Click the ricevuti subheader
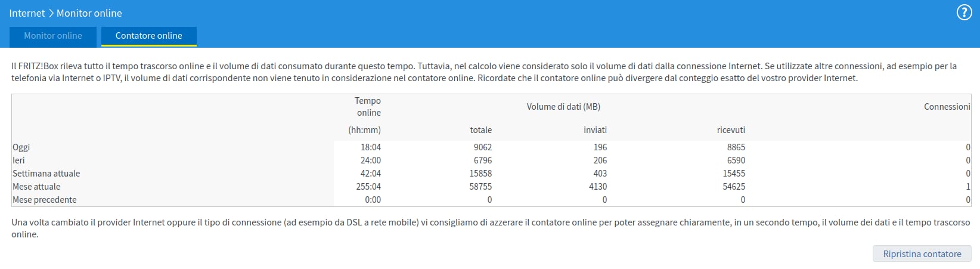The width and height of the screenshot is (980, 269). pos(731,130)
